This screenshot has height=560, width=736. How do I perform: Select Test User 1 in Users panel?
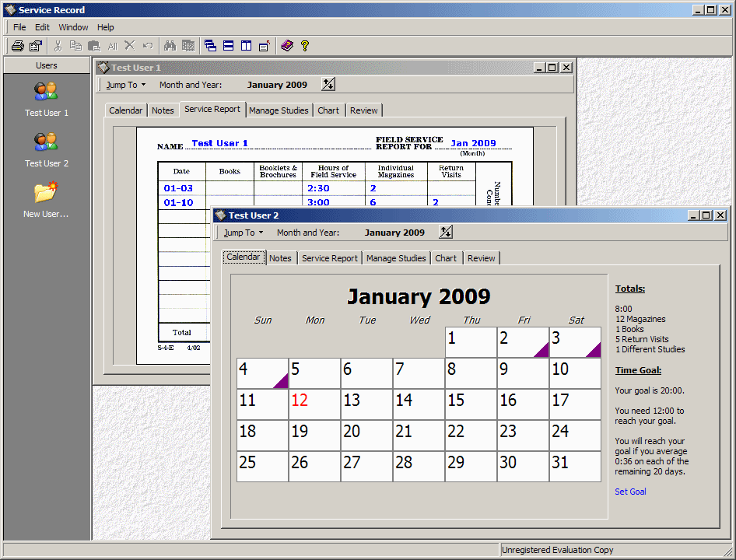coord(46,99)
